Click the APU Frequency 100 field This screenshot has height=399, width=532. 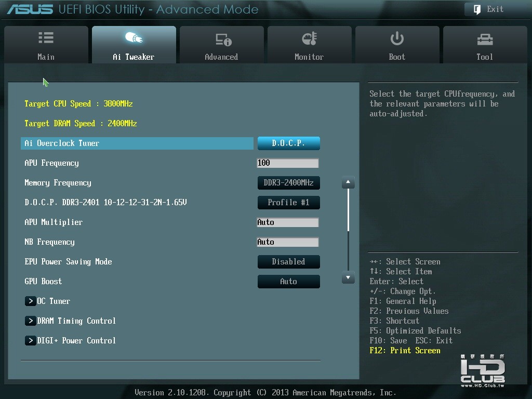[288, 163]
